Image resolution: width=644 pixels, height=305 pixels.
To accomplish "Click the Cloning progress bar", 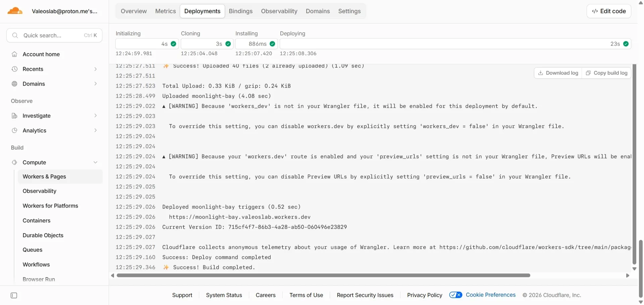I will pyautogui.click(x=207, y=44).
